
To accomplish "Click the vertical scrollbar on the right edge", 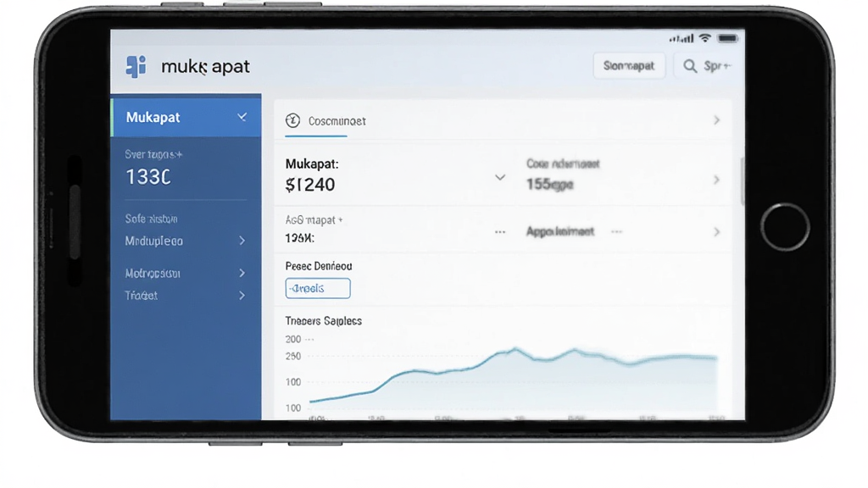I will [742, 180].
